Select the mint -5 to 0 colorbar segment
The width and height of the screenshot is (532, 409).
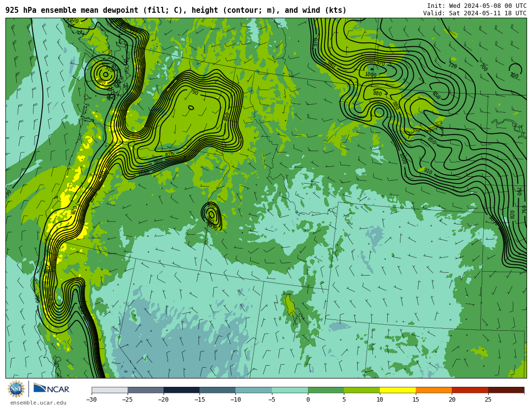290,390
